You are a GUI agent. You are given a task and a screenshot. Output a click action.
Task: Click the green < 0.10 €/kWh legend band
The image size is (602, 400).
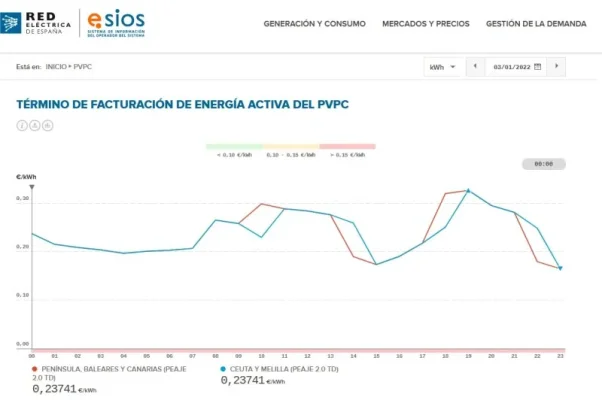[234, 146]
